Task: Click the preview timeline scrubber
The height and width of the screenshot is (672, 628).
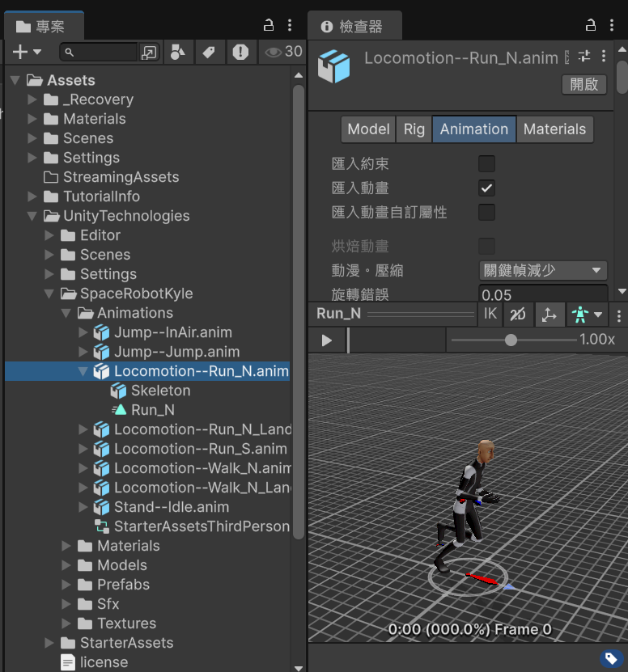Action: point(396,340)
